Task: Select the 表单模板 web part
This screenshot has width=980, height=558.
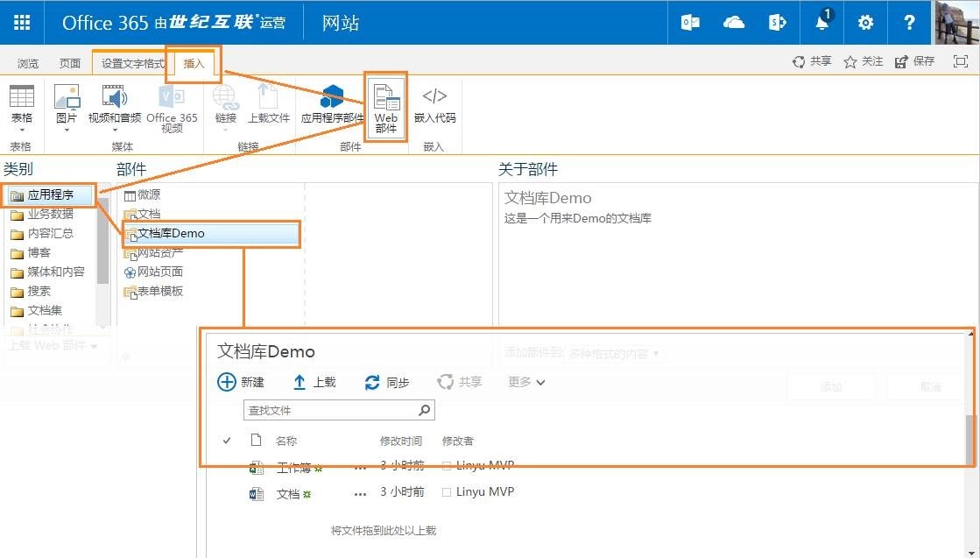Action: [x=154, y=291]
